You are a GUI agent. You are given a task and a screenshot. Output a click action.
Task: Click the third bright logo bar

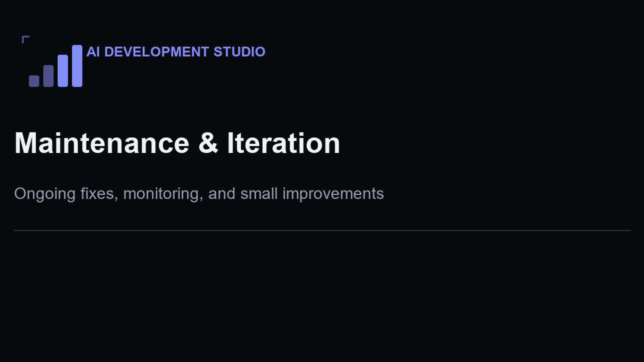pos(63,71)
